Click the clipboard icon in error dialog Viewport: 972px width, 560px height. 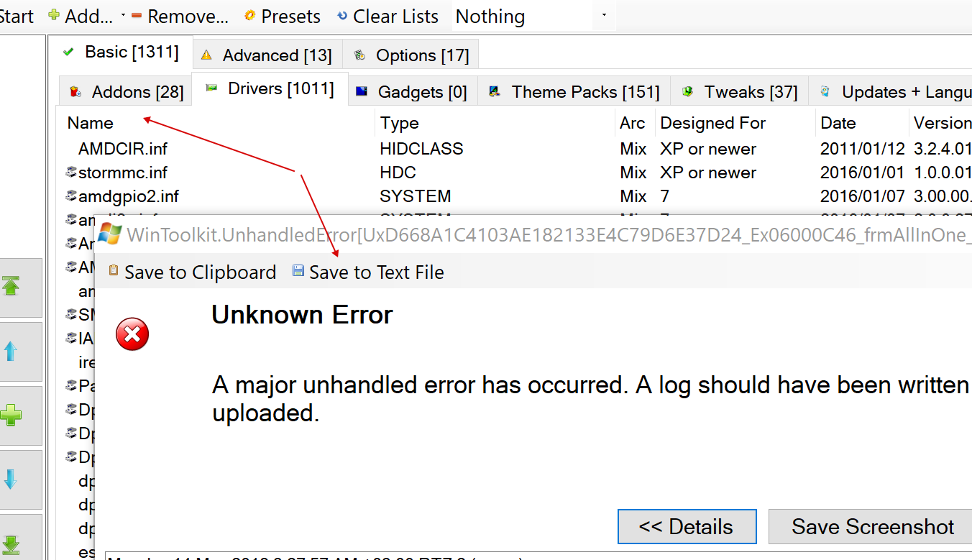[x=113, y=271]
